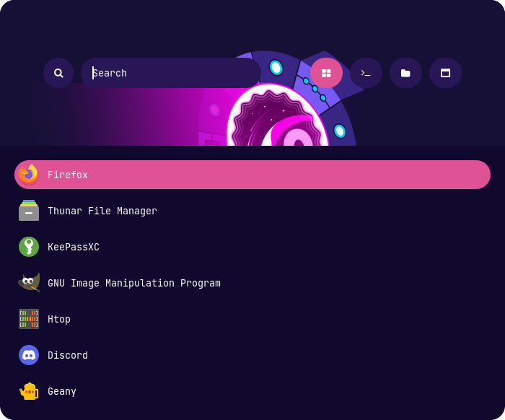Open the Geany text editor entry
The height and width of the screenshot is (420, 505).
[62, 391]
